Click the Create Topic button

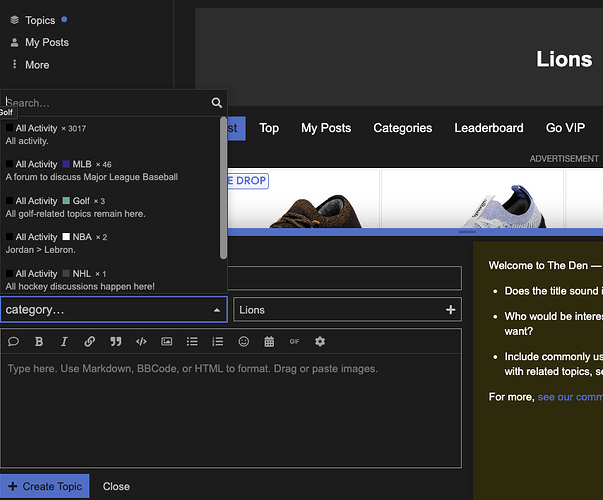(x=45, y=486)
